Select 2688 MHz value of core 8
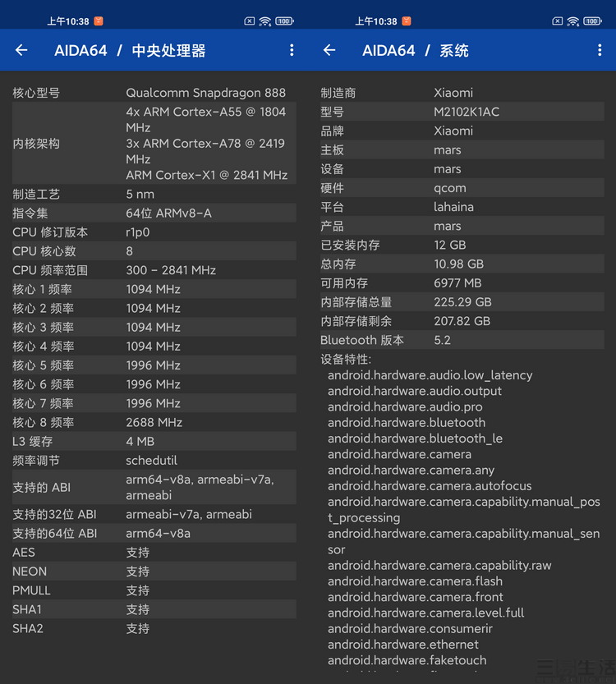 [154, 422]
